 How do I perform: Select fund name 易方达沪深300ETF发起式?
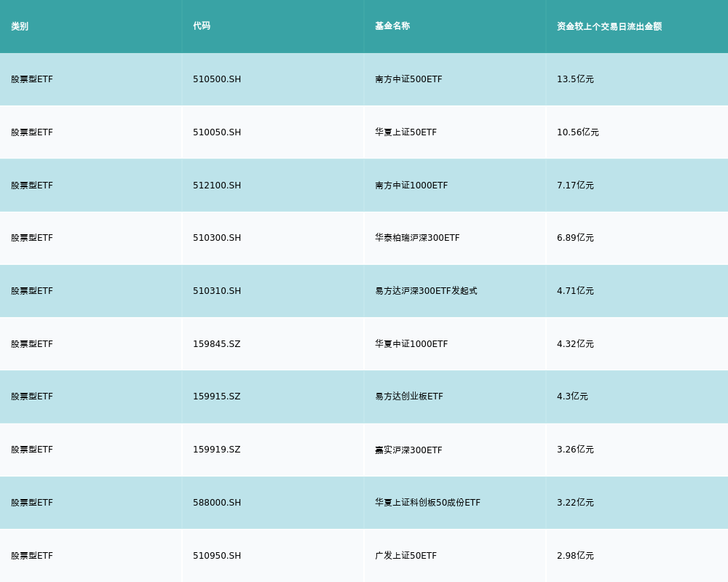[426, 291]
